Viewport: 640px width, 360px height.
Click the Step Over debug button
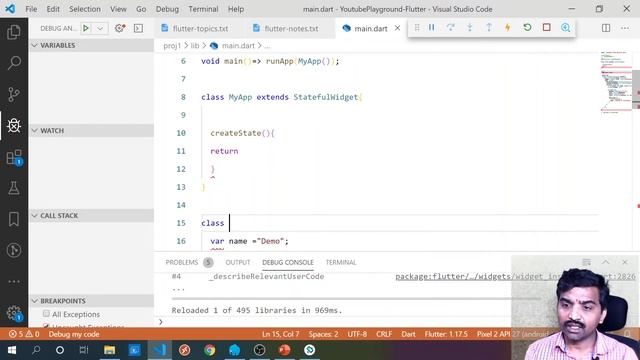click(451, 27)
